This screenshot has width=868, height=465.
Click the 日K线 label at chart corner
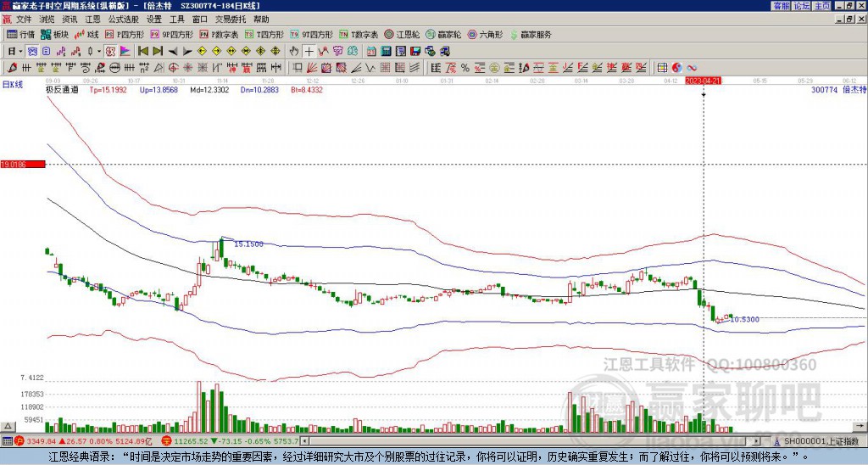(x=13, y=84)
